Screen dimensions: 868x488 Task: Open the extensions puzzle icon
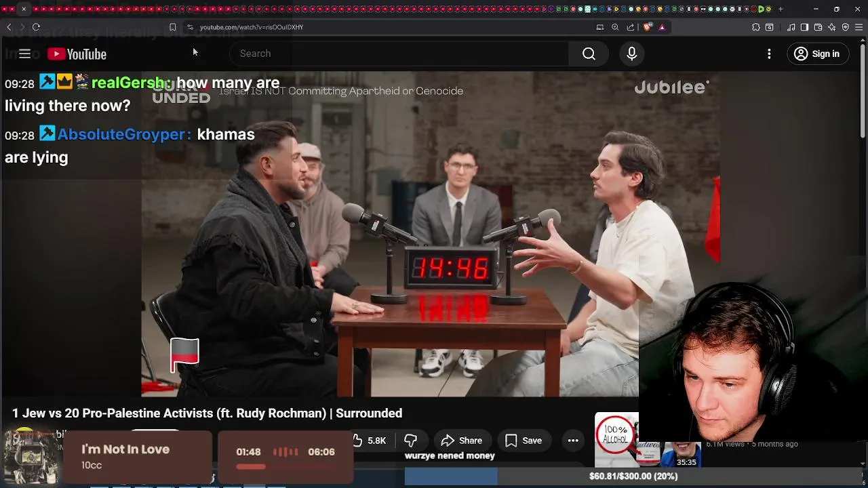[x=756, y=27]
